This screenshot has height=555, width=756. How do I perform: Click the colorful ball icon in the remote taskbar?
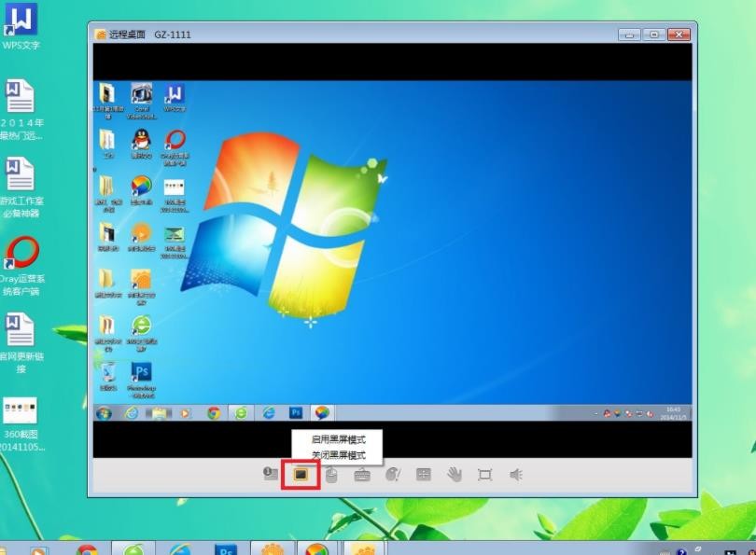point(322,413)
